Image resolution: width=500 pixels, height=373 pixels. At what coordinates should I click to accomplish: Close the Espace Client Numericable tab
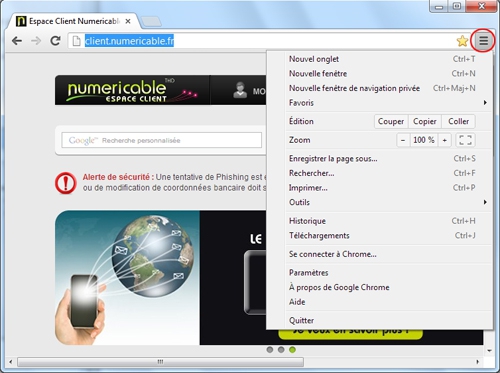click(x=128, y=21)
